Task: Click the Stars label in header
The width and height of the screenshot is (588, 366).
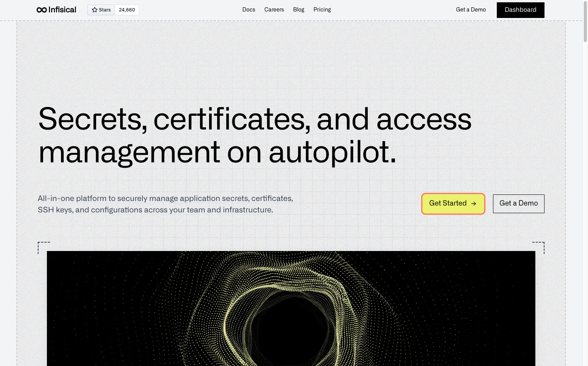Action: click(105, 10)
